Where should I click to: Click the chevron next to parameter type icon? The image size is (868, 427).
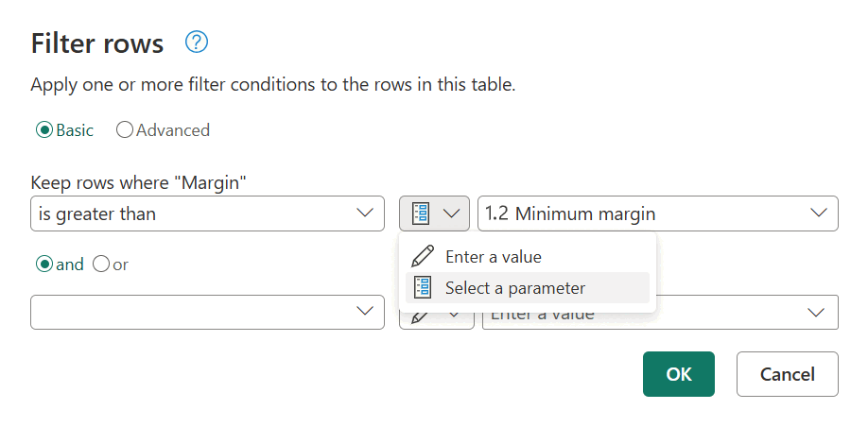point(452,213)
